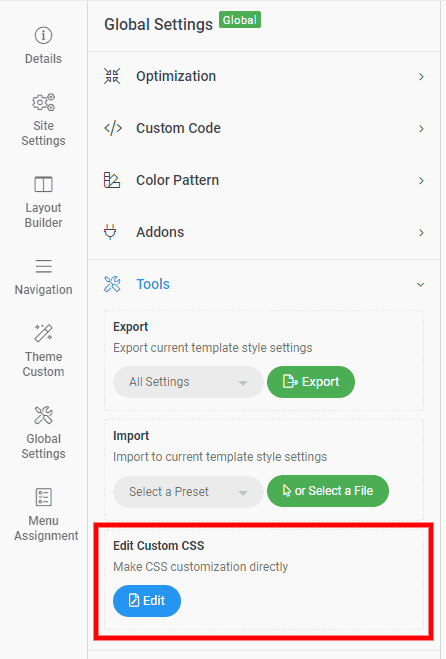Screen dimensions: 446x659
Task: Click the green Export button
Action: 311,382
